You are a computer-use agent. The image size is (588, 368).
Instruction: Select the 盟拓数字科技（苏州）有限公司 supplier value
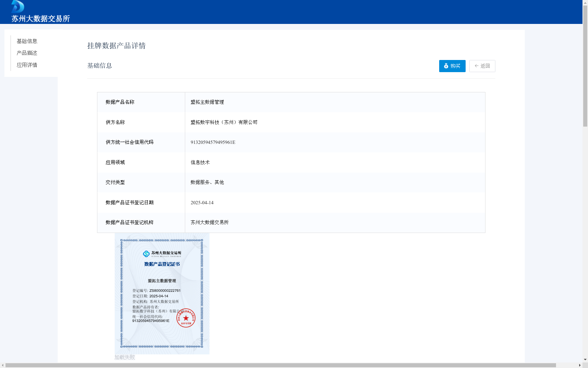tap(224, 122)
